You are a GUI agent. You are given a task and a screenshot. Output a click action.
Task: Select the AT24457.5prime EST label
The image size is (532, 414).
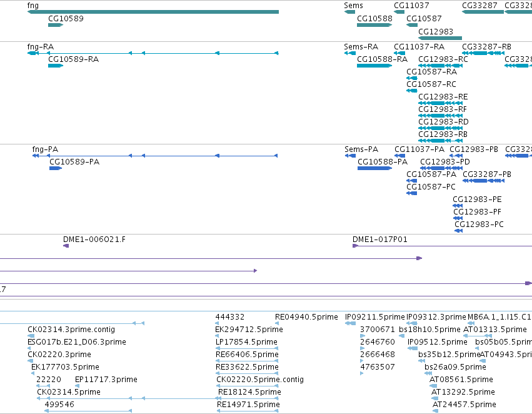[x=464, y=405]
